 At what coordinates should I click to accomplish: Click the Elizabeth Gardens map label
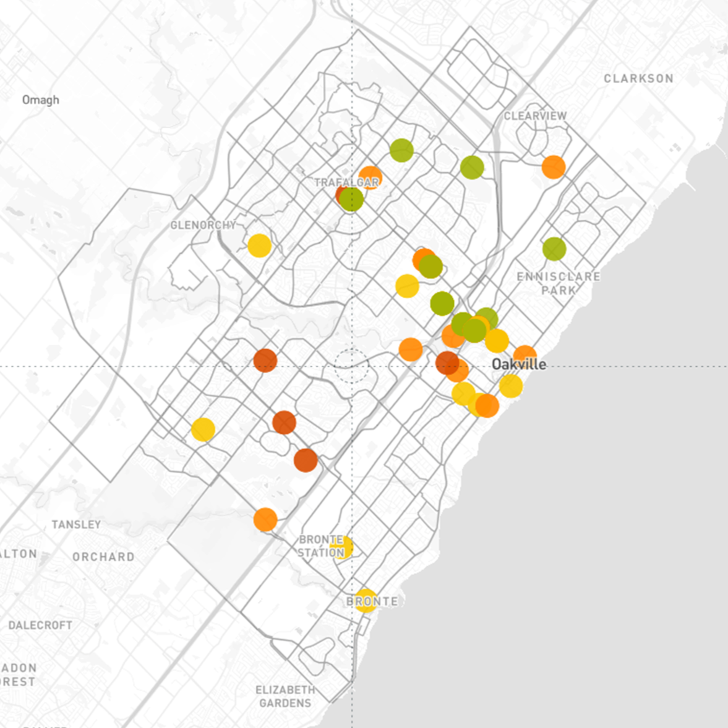coord(285,696)
